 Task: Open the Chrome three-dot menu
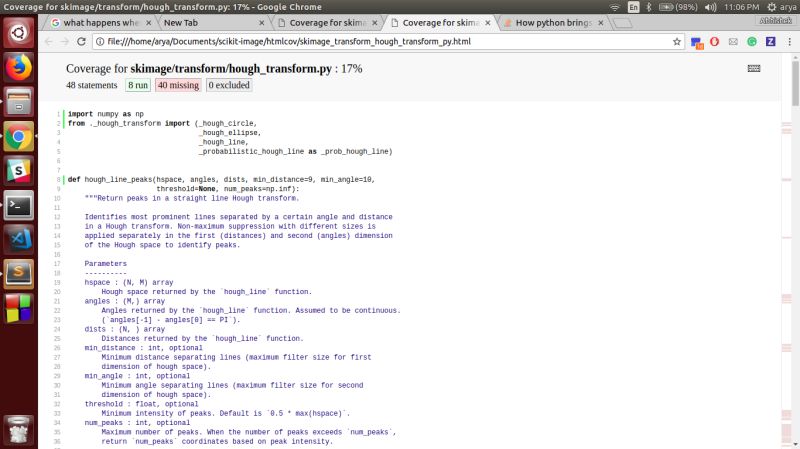pyautogui.click(x=789, y=42)
